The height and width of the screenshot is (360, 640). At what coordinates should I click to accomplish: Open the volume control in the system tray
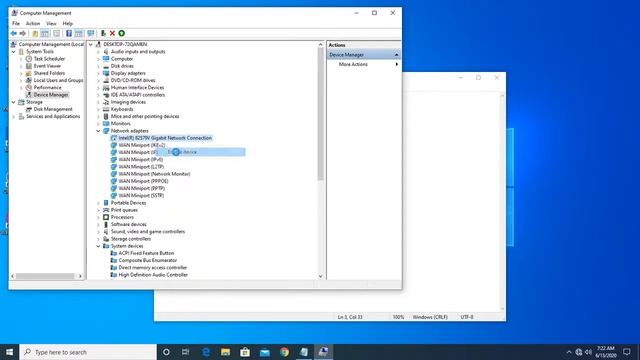tap(588, 352)
